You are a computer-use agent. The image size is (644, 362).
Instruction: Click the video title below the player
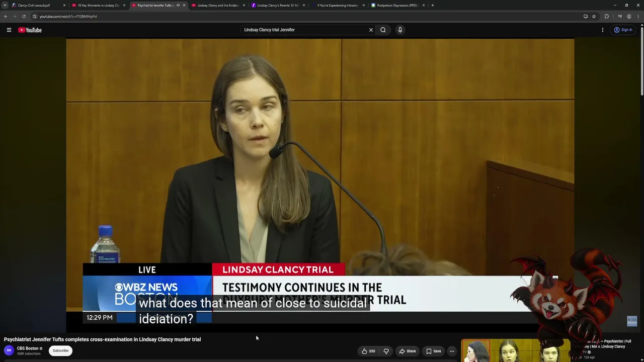[102, 339]
